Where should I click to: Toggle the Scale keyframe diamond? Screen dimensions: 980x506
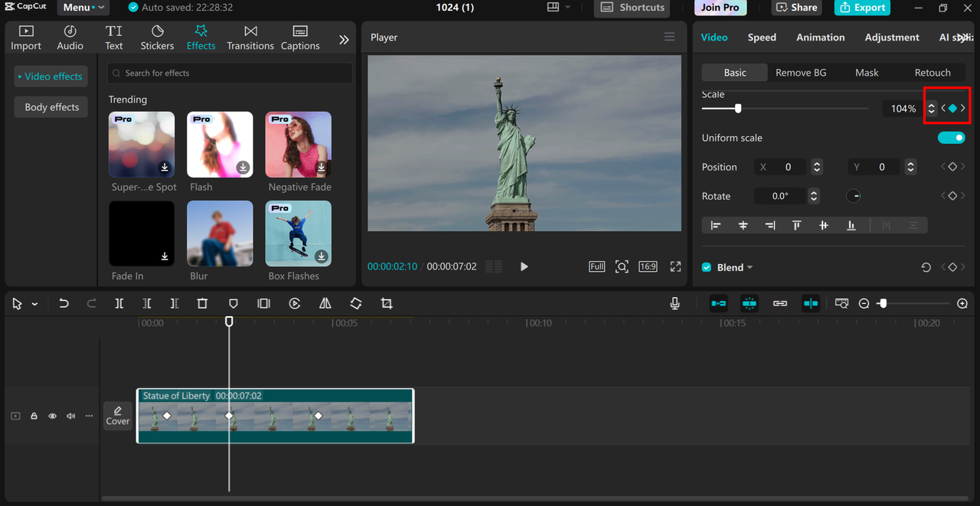click(952, 109)
